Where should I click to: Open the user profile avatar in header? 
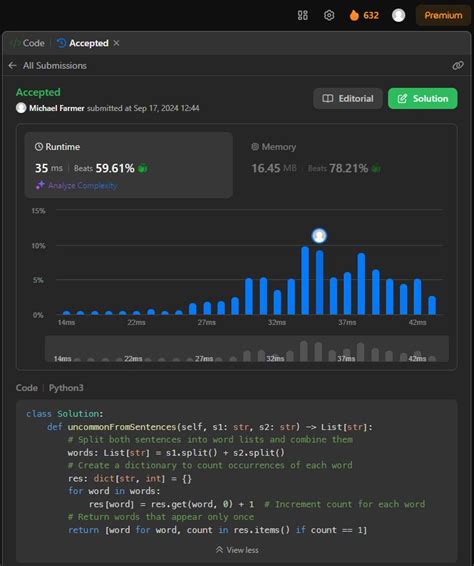point(399,15)
